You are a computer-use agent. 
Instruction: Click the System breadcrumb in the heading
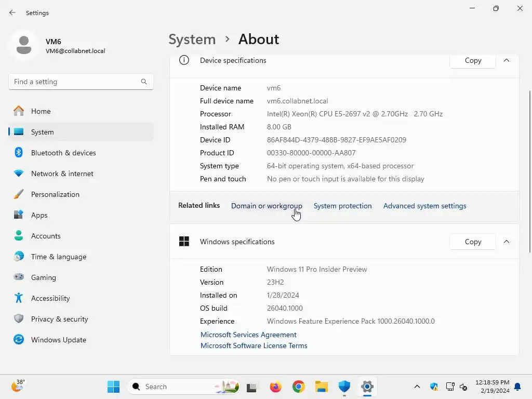click(x=192, y=39)
